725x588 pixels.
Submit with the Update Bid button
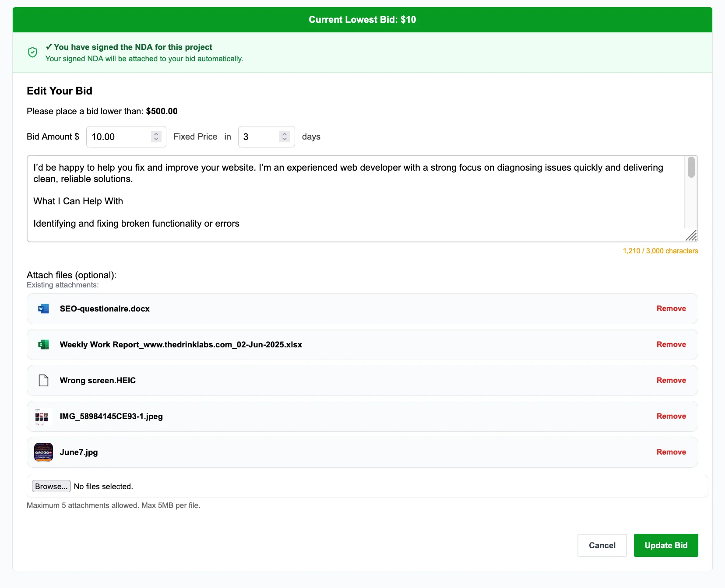665,546
